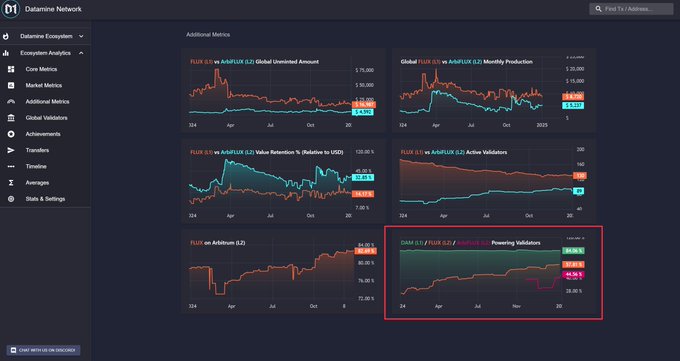Screen dimensions: 680x361
Task: Click the Market Metrics icon
Action: [x=11, y=85]
